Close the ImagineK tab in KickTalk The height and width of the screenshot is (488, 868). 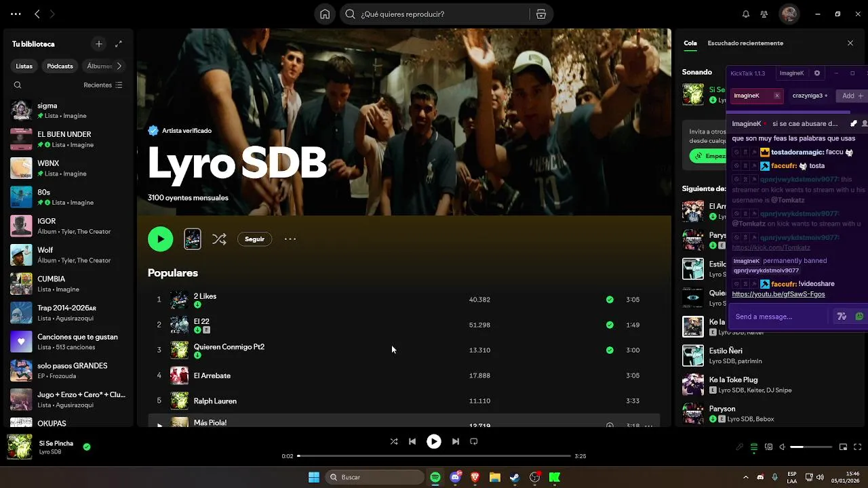[777, 96]
